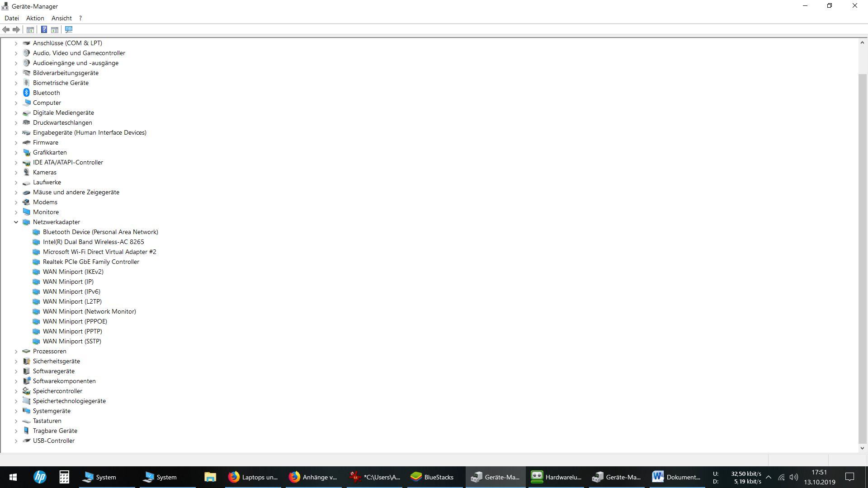This screenshot has width=868, height=488.
Task: Select Softwarekomponenten category
Action: point(64,381)
